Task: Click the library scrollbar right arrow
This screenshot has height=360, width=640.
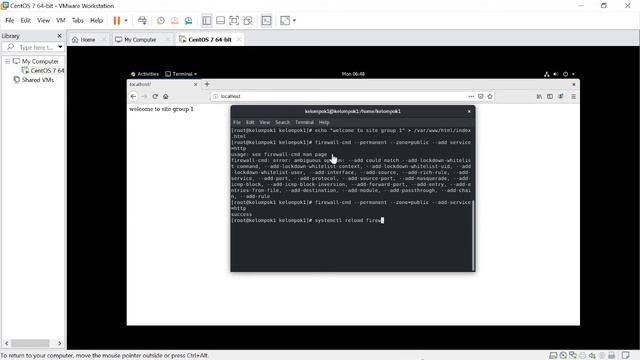Action: [60, 343]
